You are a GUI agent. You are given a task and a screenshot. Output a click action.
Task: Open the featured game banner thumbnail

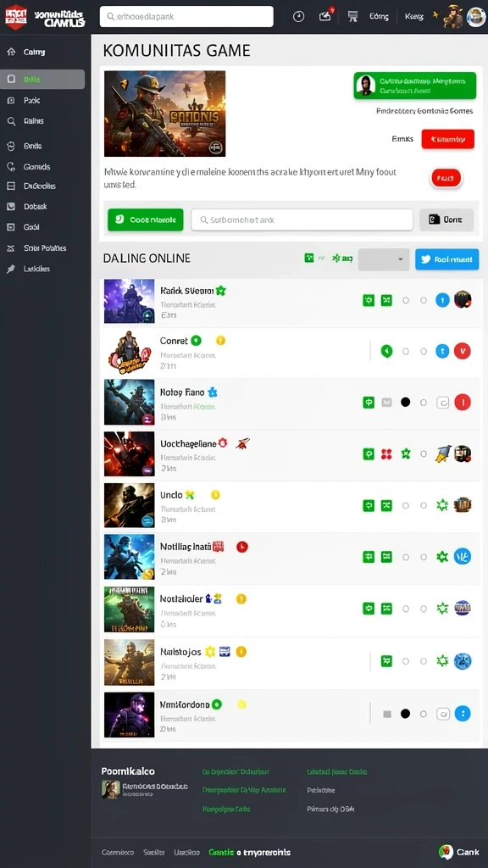point(165,114)
